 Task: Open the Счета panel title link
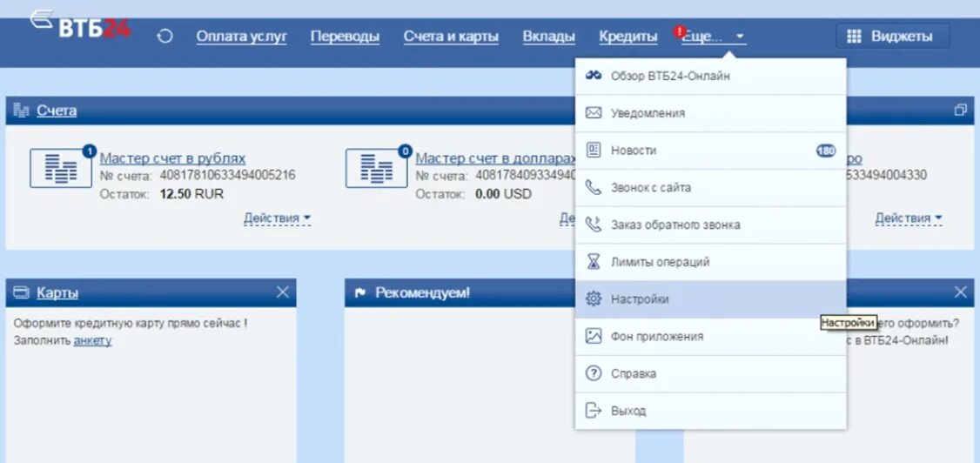[57, 111]
